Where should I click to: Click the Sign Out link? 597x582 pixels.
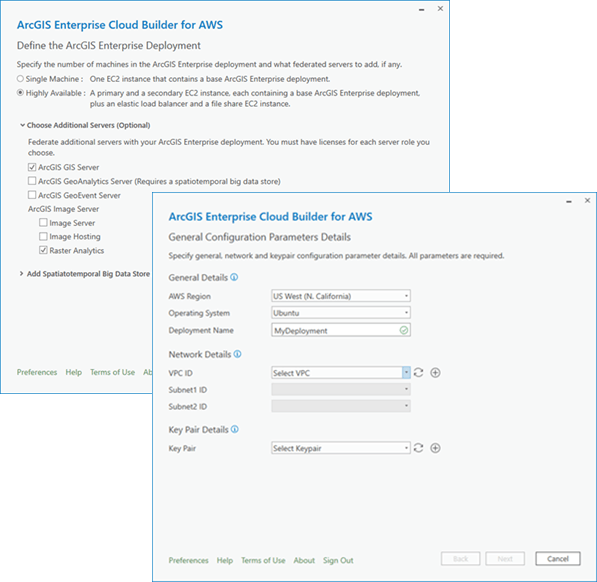(x=338, y=560)
